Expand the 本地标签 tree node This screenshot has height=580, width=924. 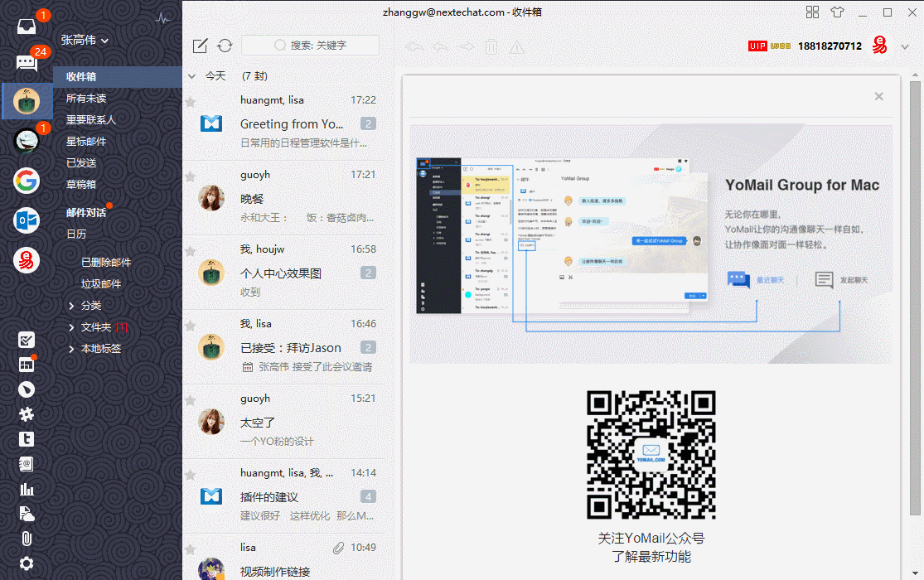[71, 349]
